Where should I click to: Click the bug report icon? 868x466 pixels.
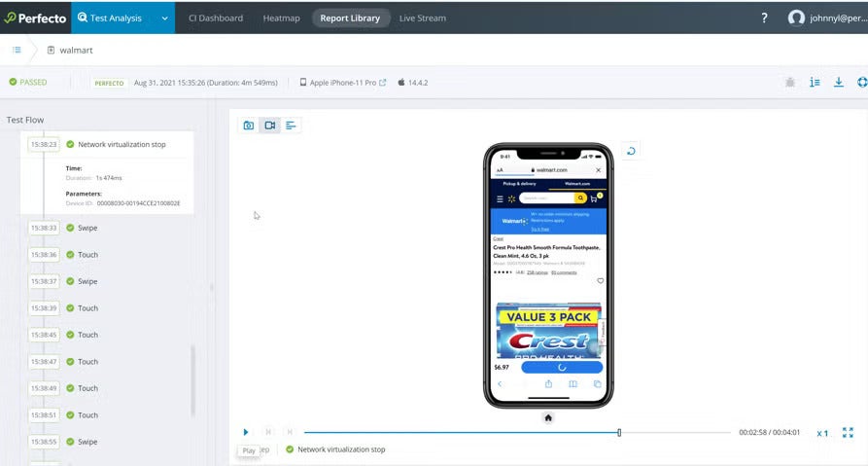[x=790, y=83]
